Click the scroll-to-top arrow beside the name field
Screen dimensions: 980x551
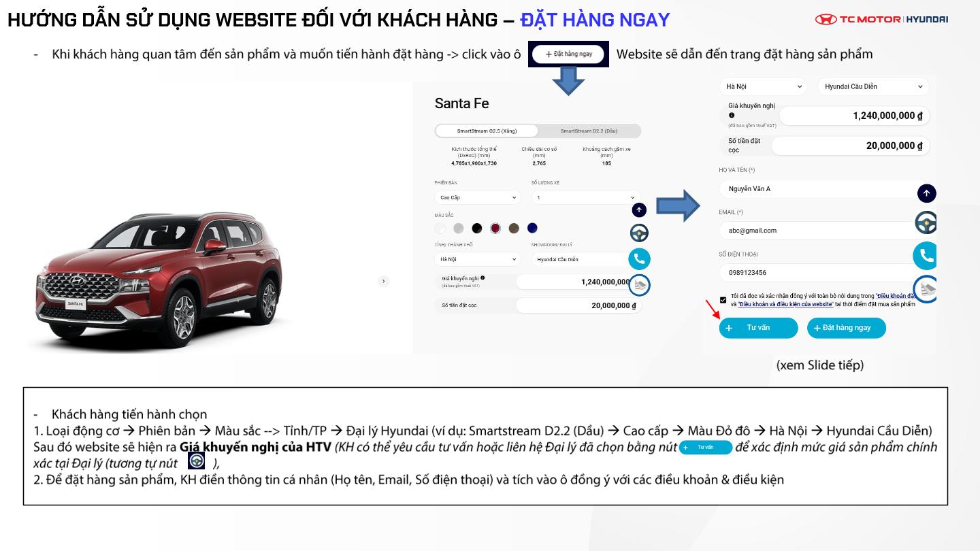[926, 193]
